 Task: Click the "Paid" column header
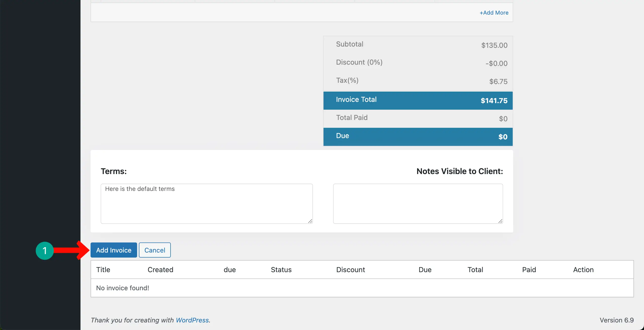tap(529, 269)
